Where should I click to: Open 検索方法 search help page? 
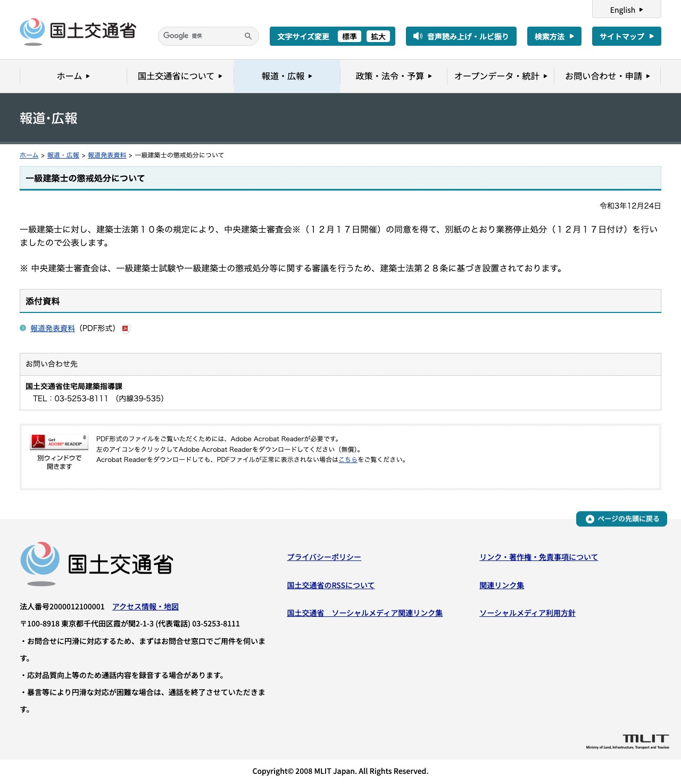pyautogui.click(x=554, y=36)
